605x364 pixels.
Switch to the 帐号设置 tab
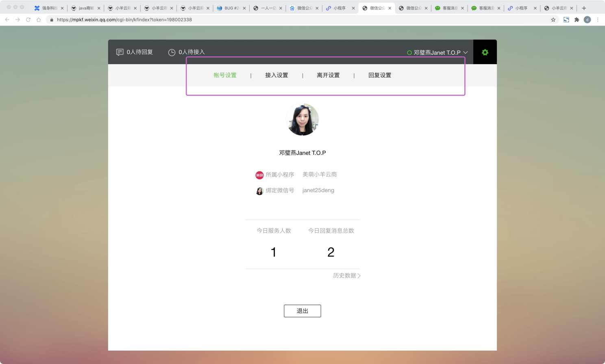tap(225, 75)
